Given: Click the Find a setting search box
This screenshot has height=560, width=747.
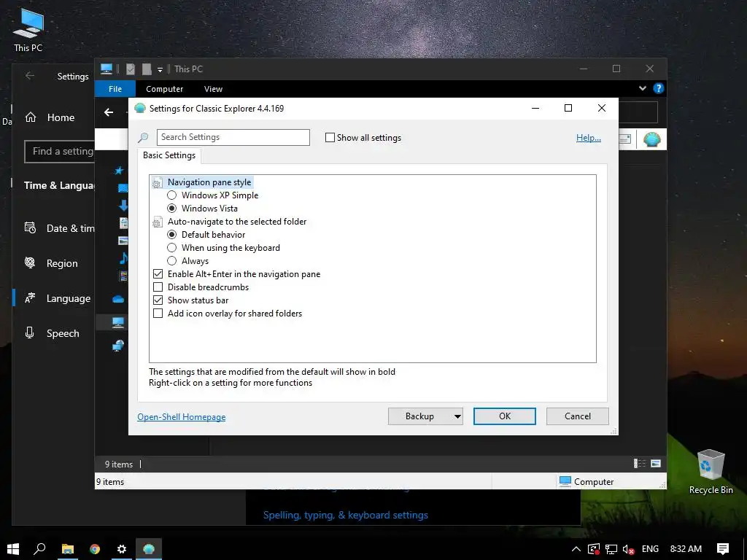Looking at the screenshot, I should tap(60, 152).
